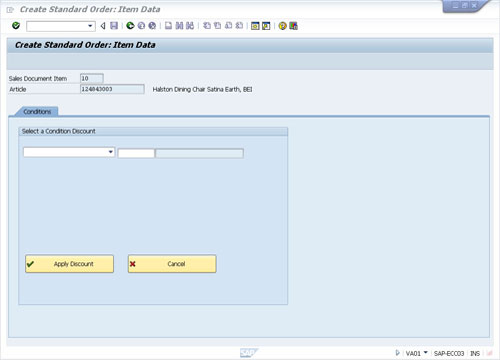This screenshot has width=500, height=360.
Task: Click the Cancel icon in the toolbar
Action: tap(152, 26)
